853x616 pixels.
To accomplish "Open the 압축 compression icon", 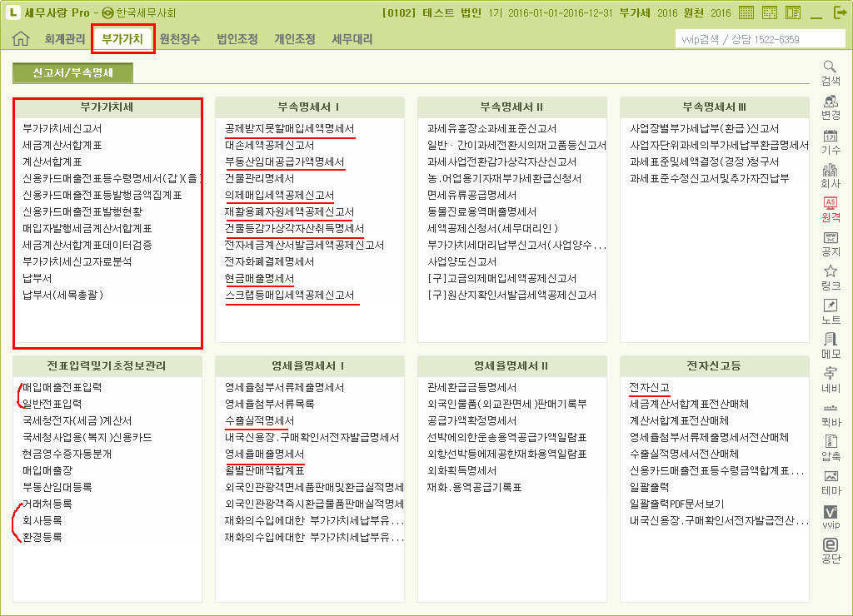I will [x=831, y=448].
